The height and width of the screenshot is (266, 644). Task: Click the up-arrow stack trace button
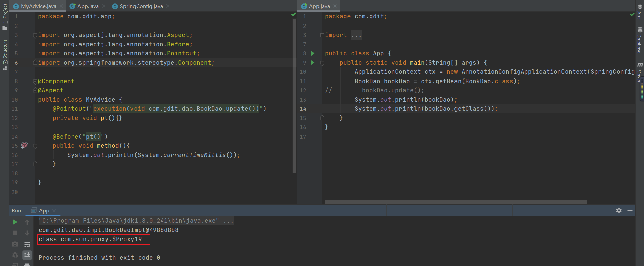click(x=27, y=222)
